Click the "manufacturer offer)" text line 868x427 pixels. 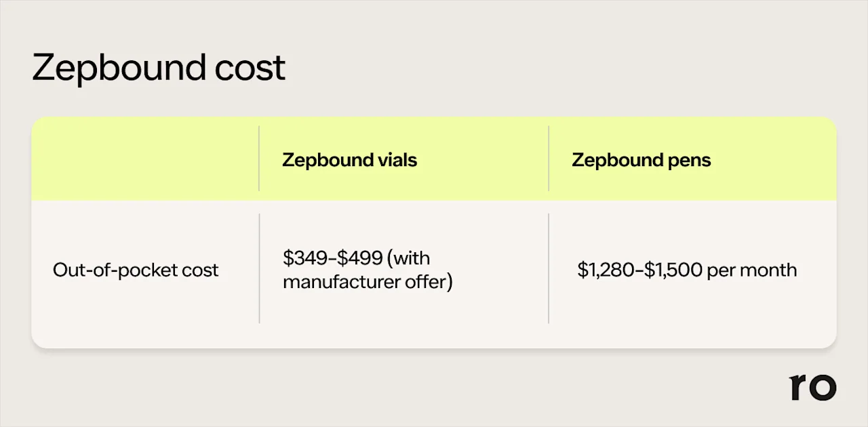(367, 281)
